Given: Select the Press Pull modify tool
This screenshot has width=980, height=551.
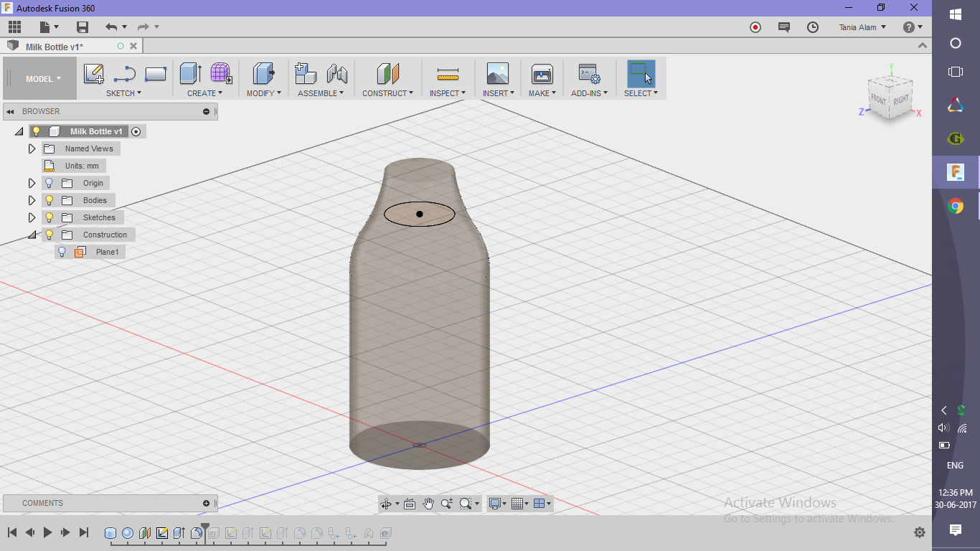Looking at the screenshot, I should tap(264, 74).
